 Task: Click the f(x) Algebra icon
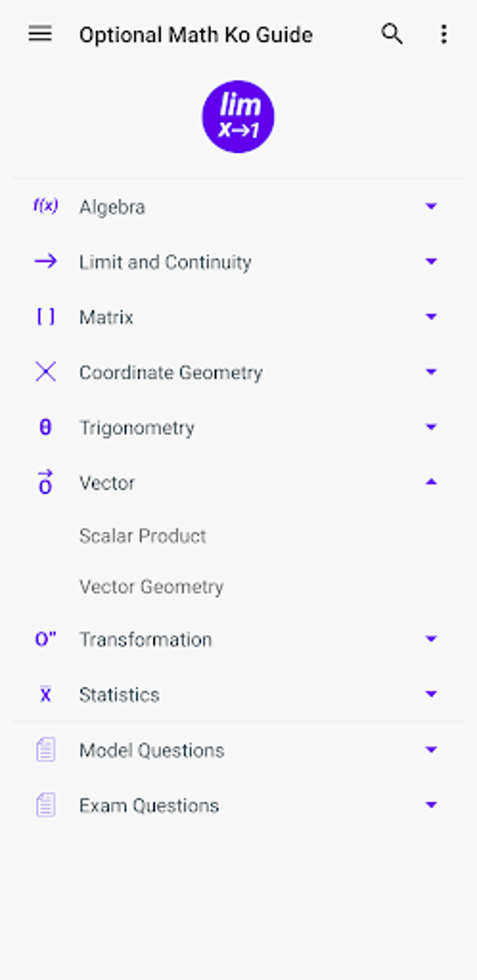[x=46, y=206]
